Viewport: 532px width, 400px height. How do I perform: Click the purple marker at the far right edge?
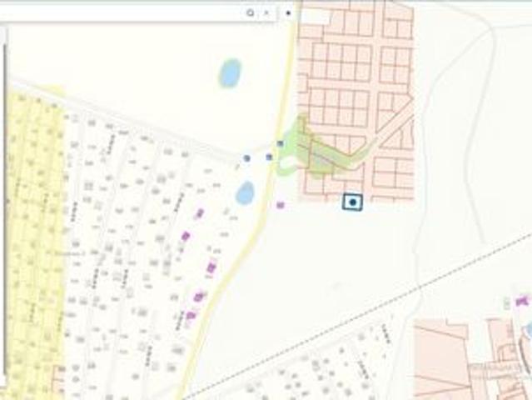pyautogui.click(x=522, y=301)
